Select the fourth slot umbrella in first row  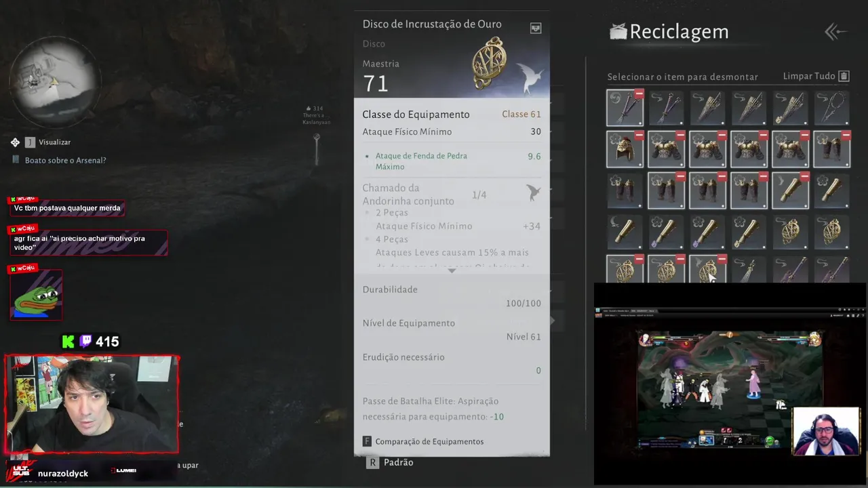[x=749, y=108]
